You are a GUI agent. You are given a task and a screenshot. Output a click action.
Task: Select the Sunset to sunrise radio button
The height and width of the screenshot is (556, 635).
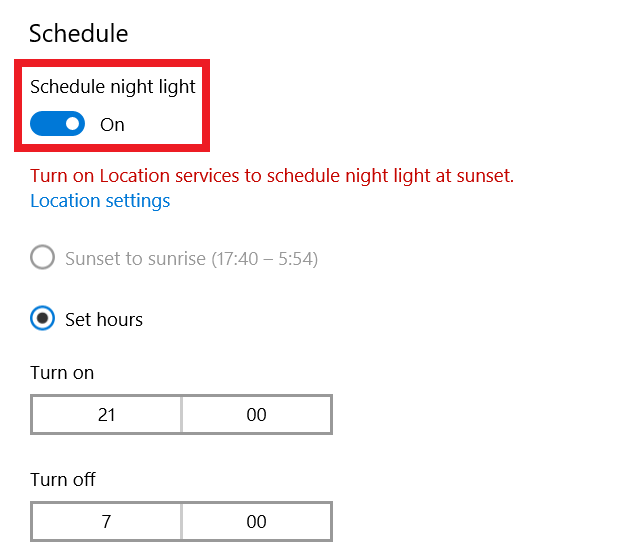click(43, 258)
